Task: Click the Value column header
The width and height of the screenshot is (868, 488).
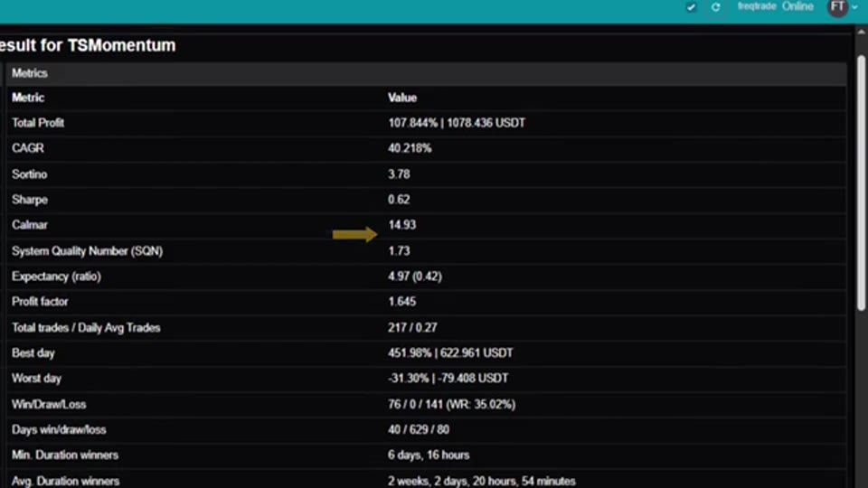Action: (x=401, y=98)
